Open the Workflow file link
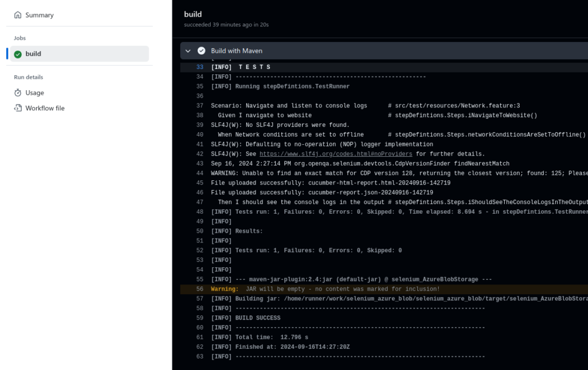Image resolution: width=588 pixels, height=370 pixels. [x=45, y=108]
